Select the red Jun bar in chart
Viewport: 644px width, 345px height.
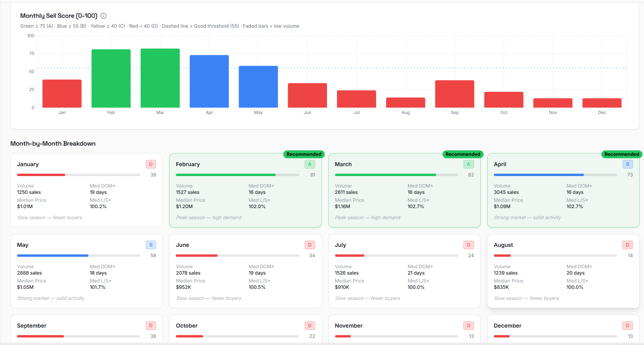coord(307,95)
